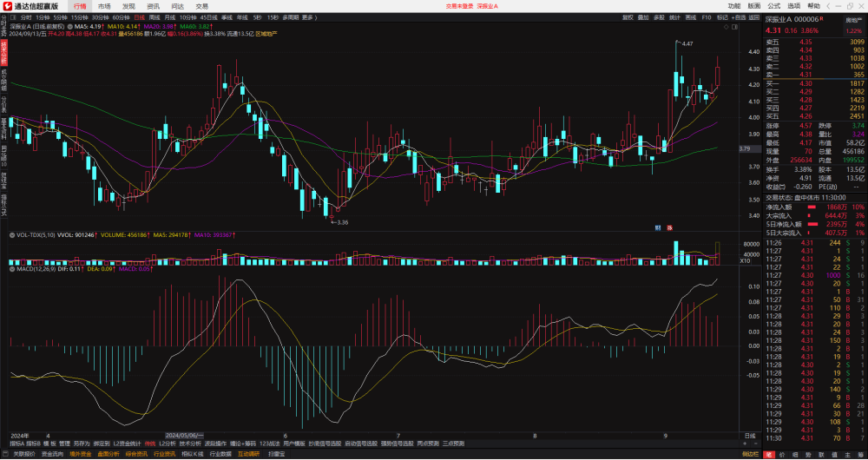Click the red R badge after 000006
868x460 pixels.
pos(822,19)
